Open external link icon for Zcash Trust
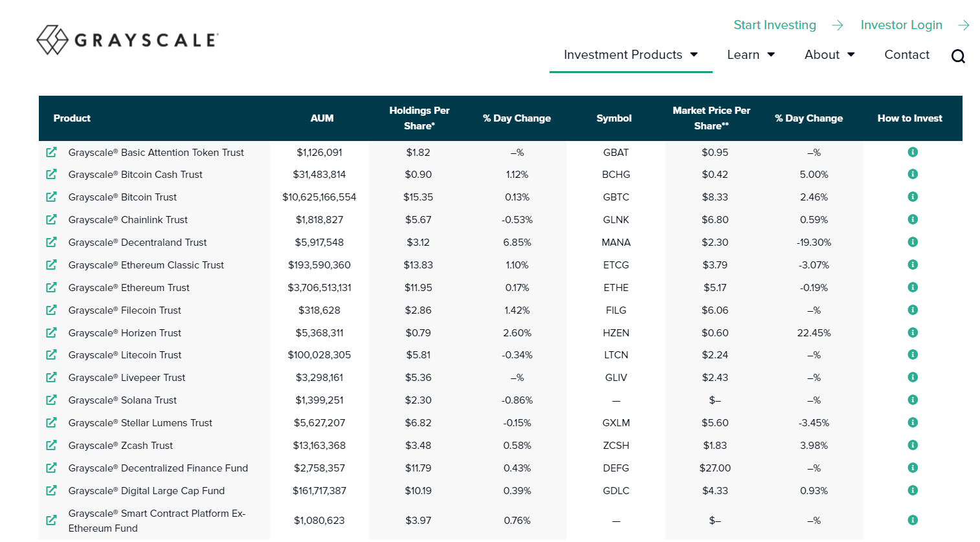 coord(51,445)
